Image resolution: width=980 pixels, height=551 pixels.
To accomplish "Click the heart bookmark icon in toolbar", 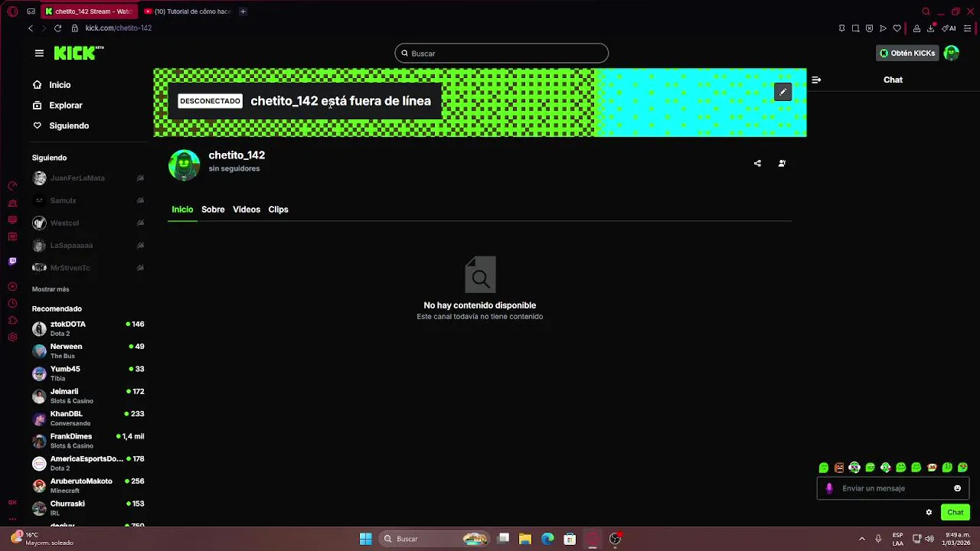I will tap(897, 28).
